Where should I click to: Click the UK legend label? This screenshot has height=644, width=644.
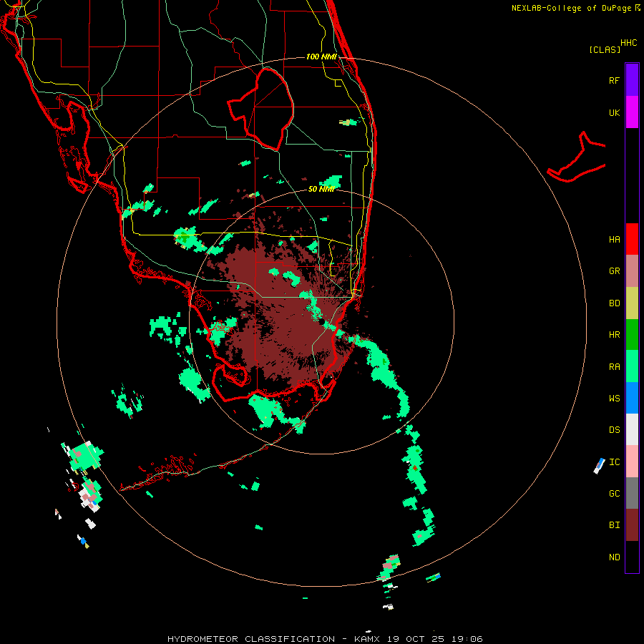click(614, 113)
